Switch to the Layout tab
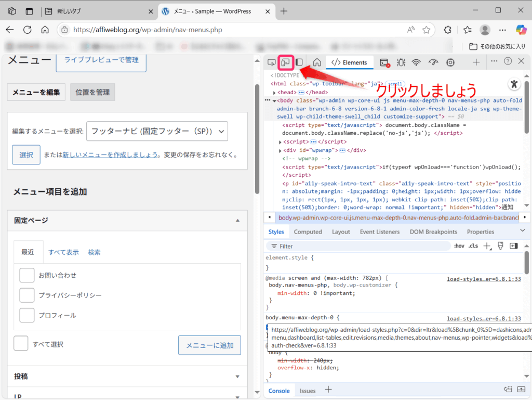This screenshot has width=532, height=400. (341, 232)
